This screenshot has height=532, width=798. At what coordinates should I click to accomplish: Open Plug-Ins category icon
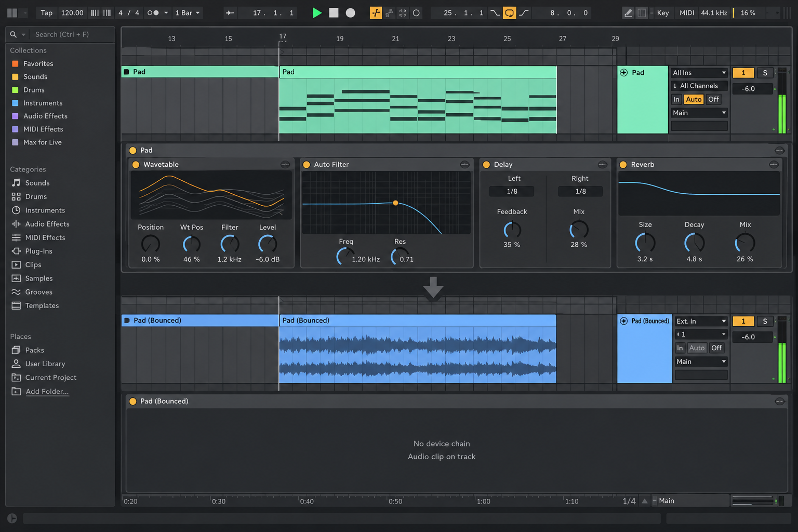click(16, 251)
